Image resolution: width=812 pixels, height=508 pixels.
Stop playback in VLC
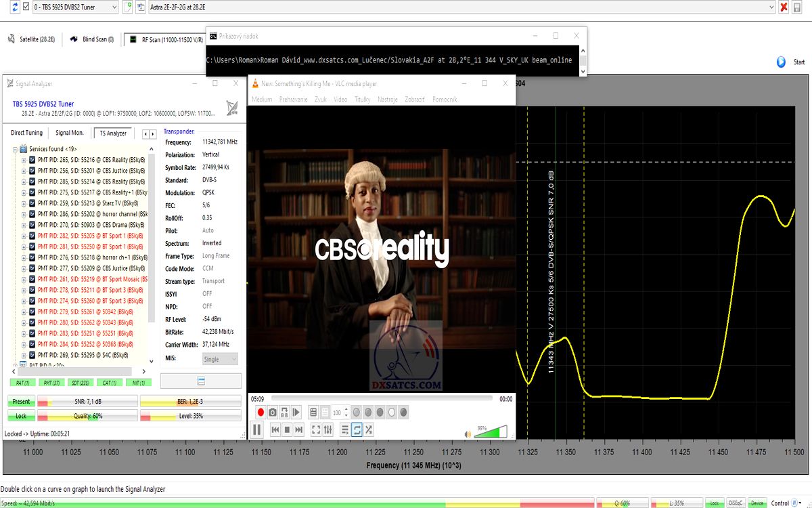point(287,429)
